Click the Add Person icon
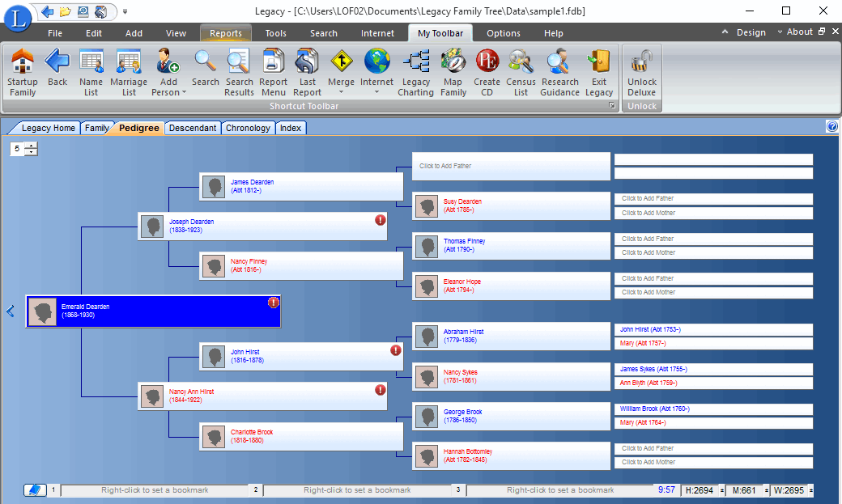The height and width of the screenshot is (504, 842). click(168, 61)
